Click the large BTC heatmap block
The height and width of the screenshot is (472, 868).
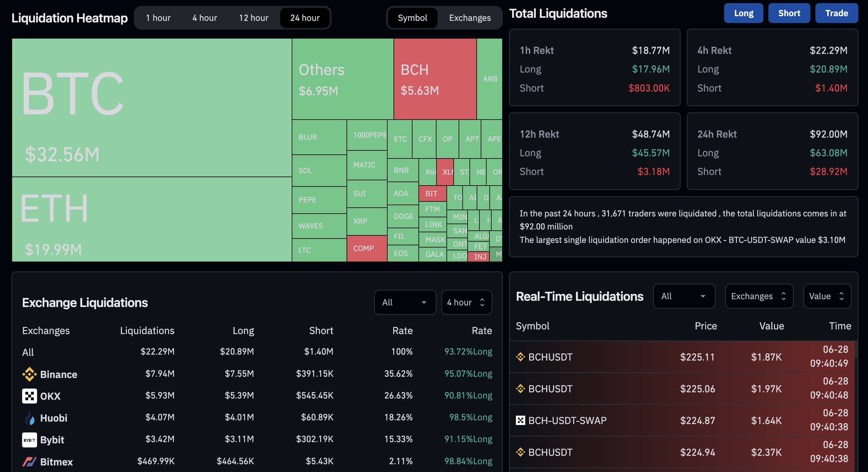[152, 108]
